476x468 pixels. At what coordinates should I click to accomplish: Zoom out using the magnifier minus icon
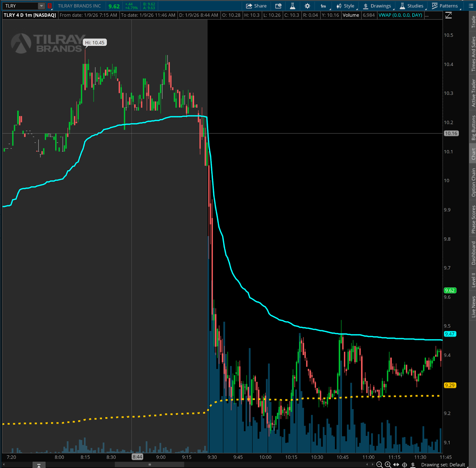click(379, 465)
